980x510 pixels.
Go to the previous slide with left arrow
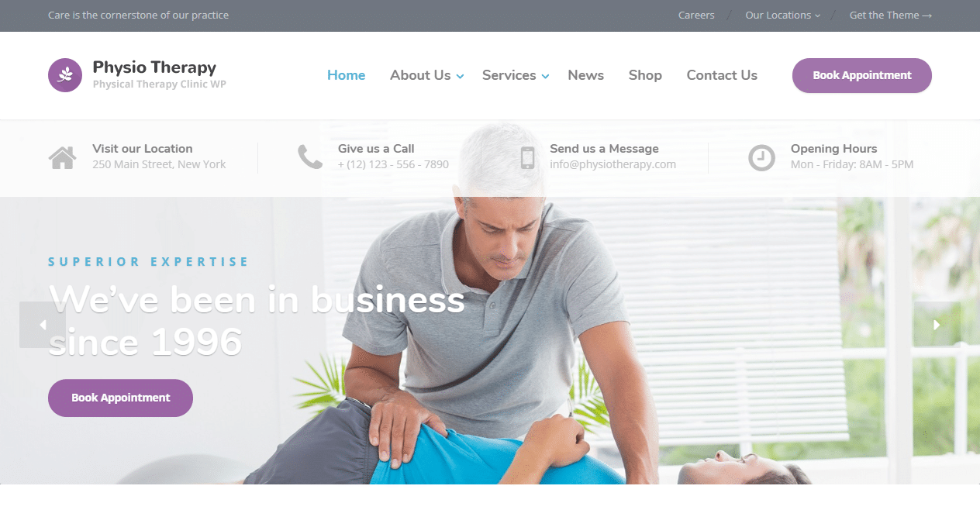coord(43,325)
